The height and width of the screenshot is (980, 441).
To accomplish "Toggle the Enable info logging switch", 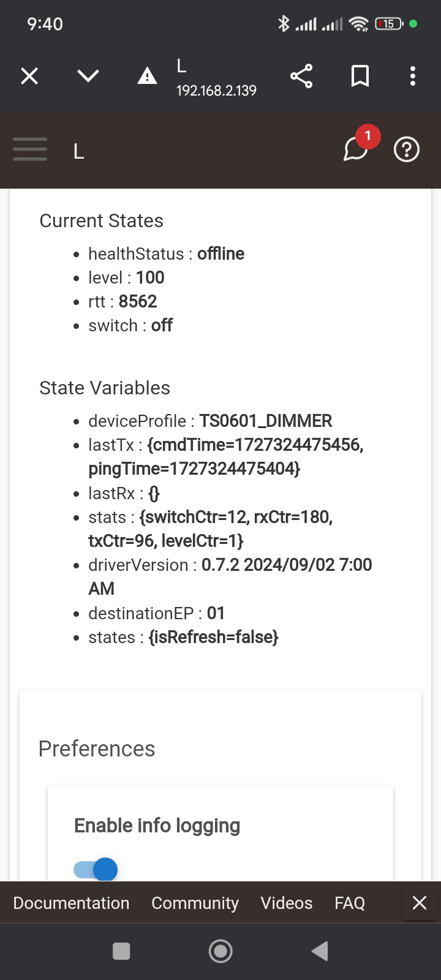I will (96, 869).
